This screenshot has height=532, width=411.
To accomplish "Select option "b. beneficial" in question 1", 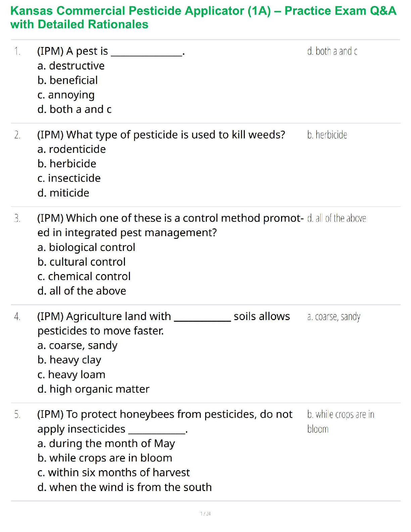I will point(67,80).
